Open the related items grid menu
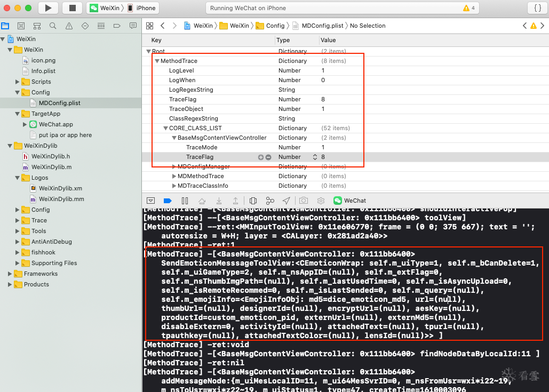 pyautogui.click(x=149, y=26)
